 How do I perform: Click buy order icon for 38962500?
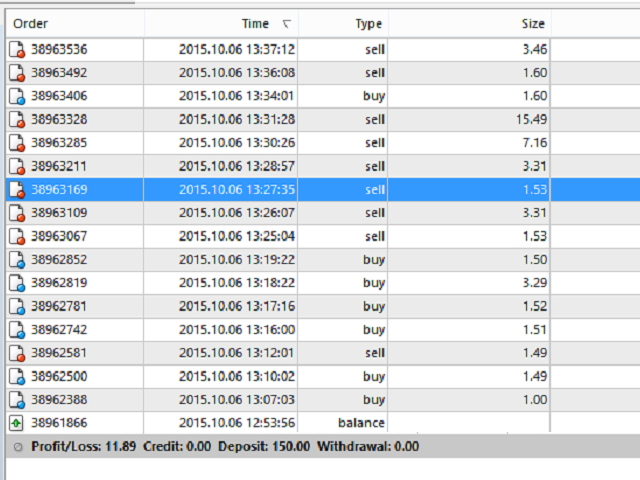[17, 376]
